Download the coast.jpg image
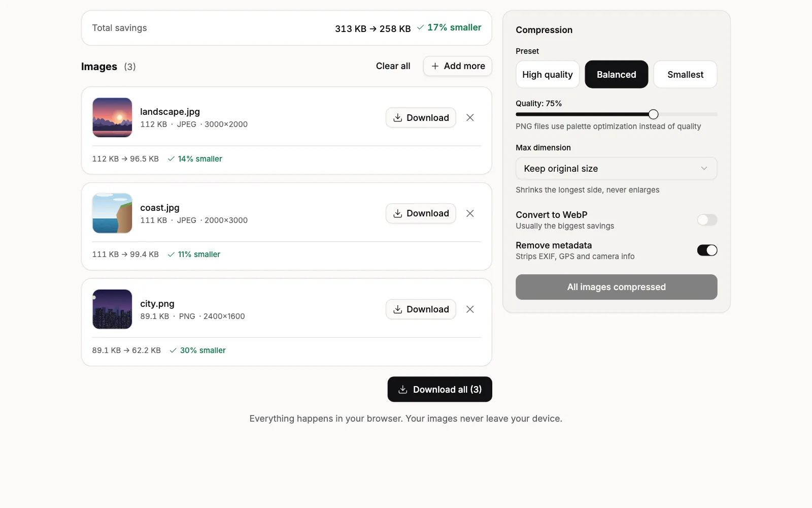 tap(421, 213)
